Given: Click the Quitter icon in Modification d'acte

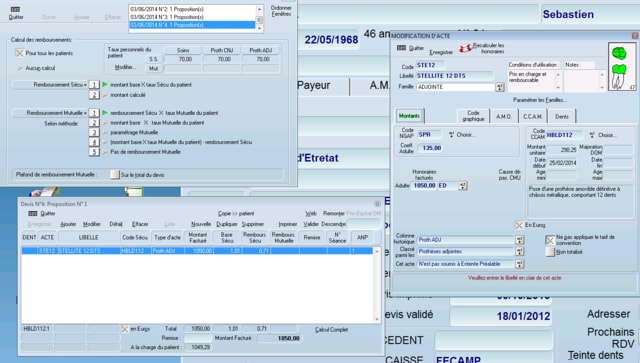Looking at the screenshot, I should click(401, 48).
